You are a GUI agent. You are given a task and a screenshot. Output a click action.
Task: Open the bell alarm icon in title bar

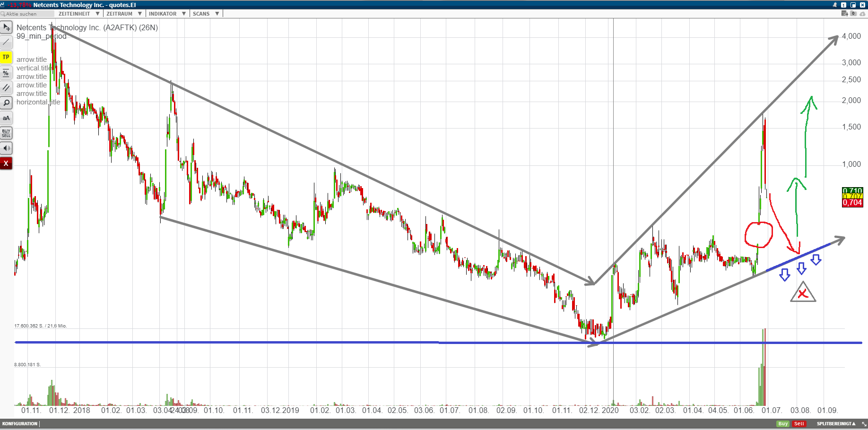[835, 5]
